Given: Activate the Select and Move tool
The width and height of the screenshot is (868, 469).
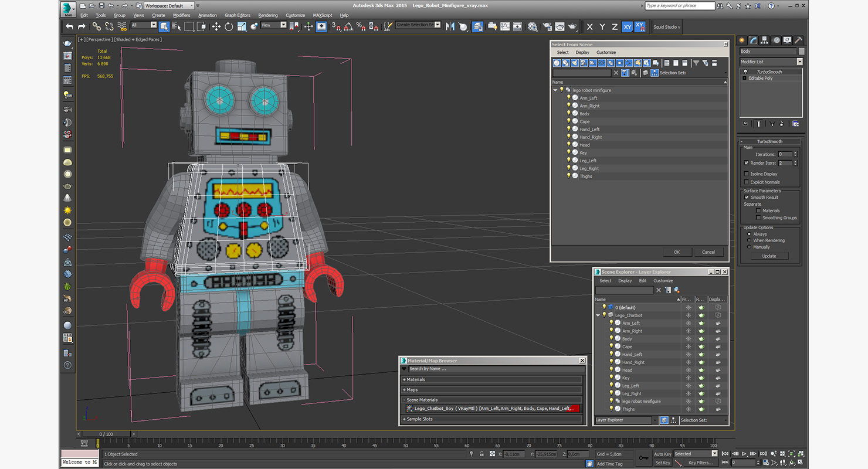Looking at the screenshot, I should [216, 26].
